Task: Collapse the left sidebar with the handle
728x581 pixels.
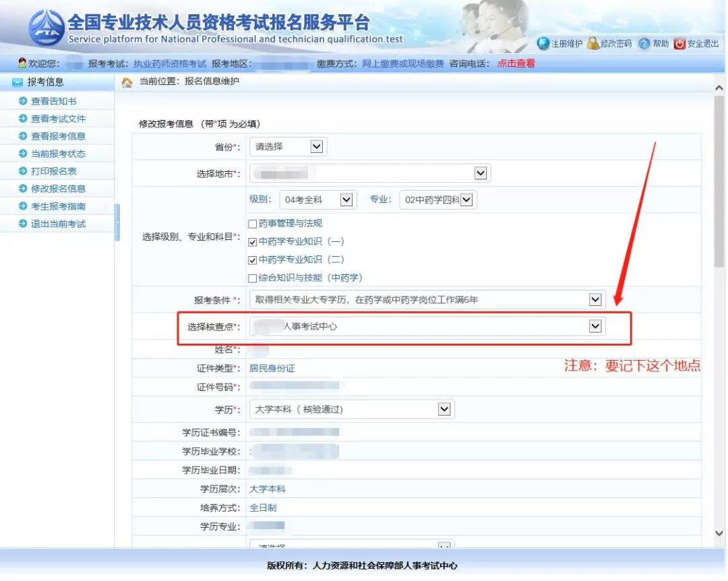Action: click(117, 222)
